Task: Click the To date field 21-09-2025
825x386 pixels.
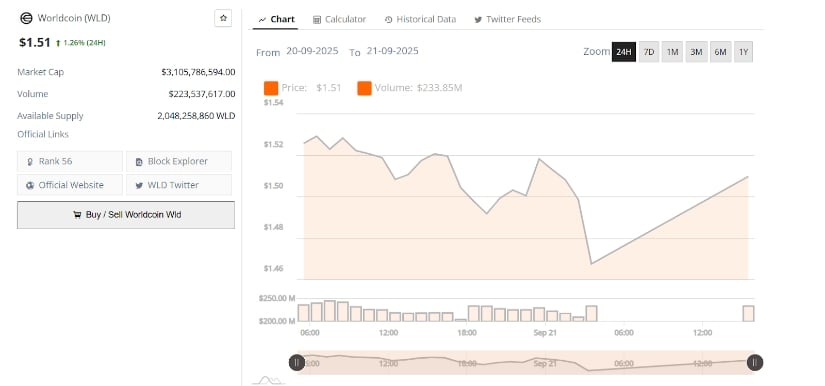Action: pyautogui.click(x=393, y=51)
